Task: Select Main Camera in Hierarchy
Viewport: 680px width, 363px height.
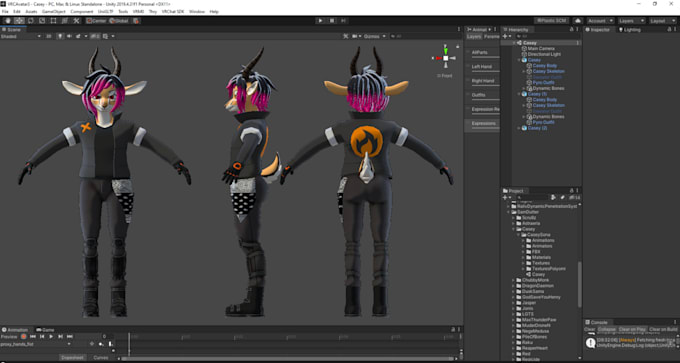Action: [x=541, y=49]
